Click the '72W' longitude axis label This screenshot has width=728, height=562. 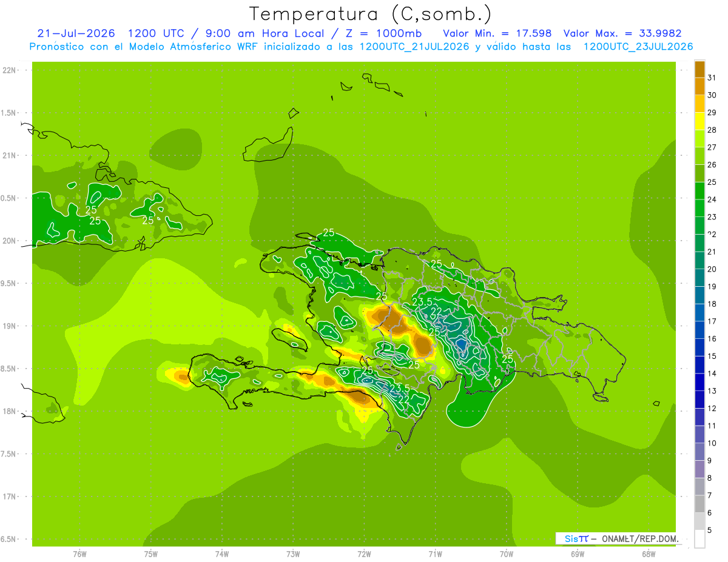tap(364, 554)
